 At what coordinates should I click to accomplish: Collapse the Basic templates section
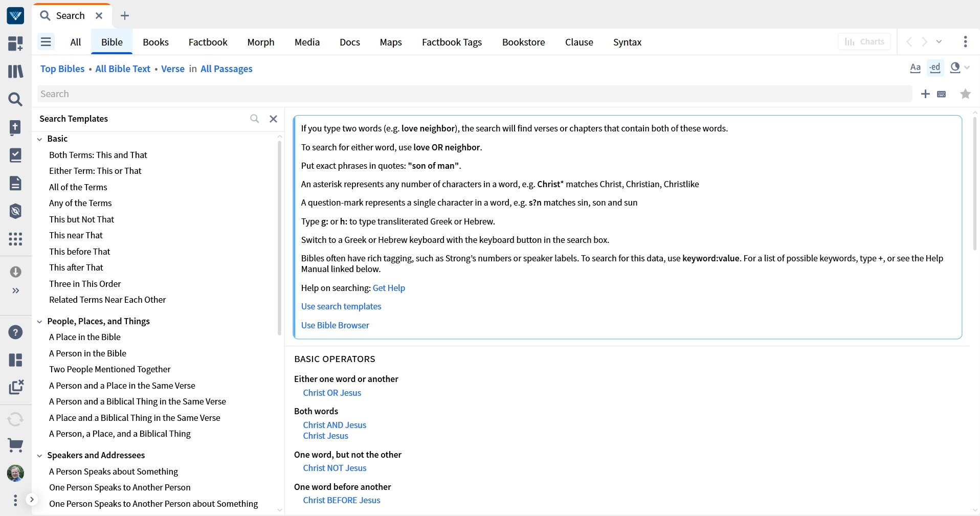tap(40, 139)
